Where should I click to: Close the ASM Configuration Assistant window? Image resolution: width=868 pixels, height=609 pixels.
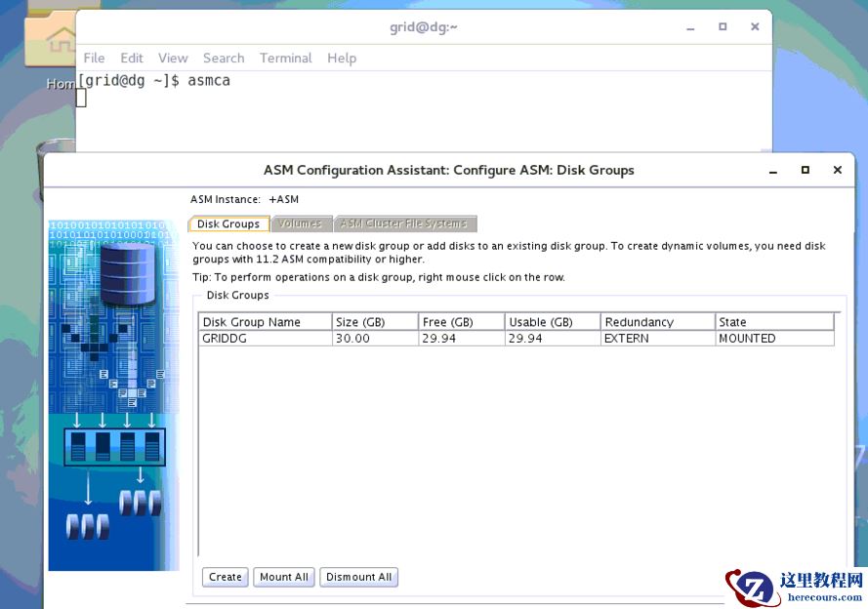click(x=837, y=170)
